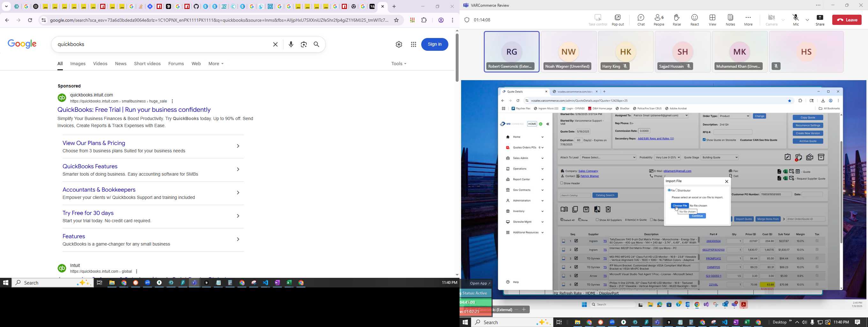Screen dimensions: 868x327
Task: Open the Chrome tab search dropdown
Action: click(6, 6)
